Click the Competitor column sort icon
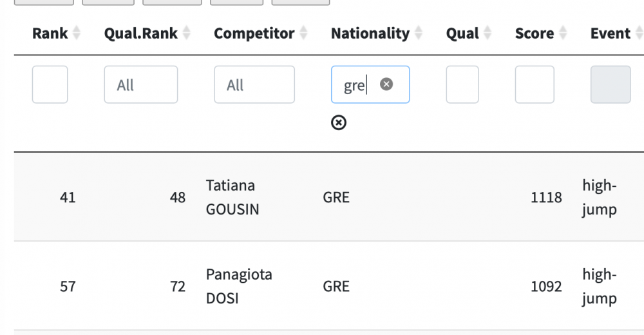This screenshot has width=644, height=335. pos(304,33)
